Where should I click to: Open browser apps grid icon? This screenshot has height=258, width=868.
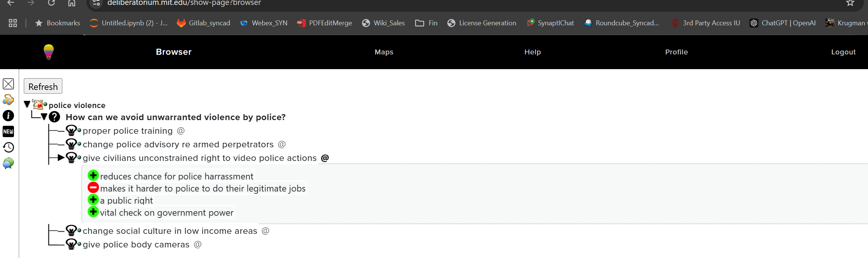pos(13,23)
